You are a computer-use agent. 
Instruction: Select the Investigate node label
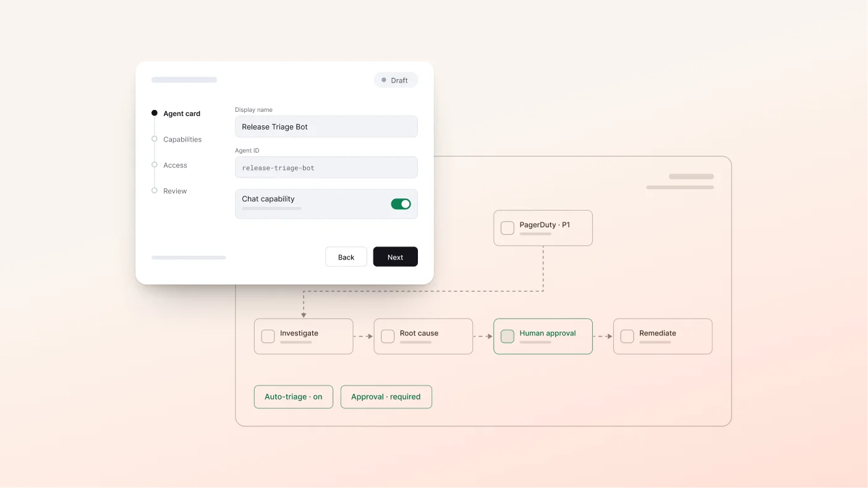pos(299,333)
